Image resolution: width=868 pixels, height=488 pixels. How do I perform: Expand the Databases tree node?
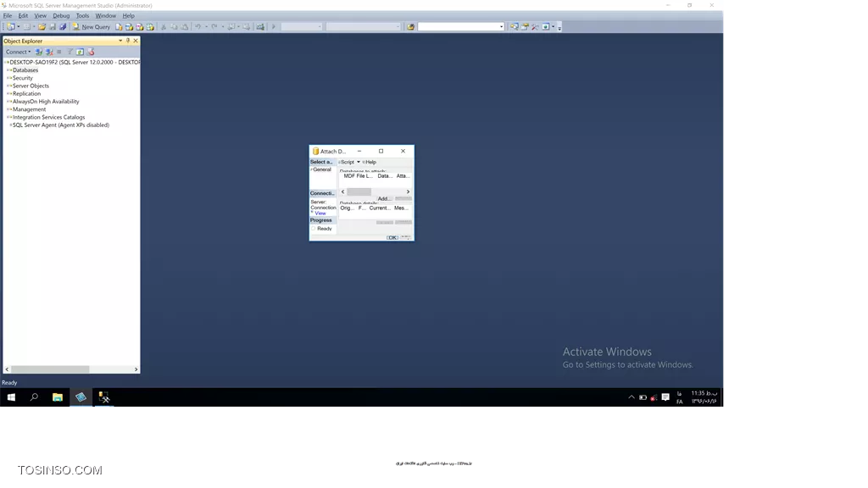8,70
